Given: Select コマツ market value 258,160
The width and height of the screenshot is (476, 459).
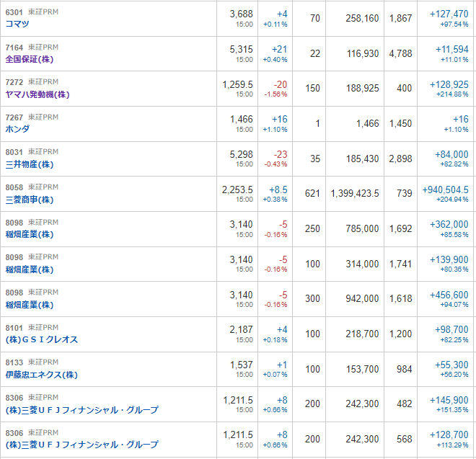Looking at the screenshot, I should (362, 18).
